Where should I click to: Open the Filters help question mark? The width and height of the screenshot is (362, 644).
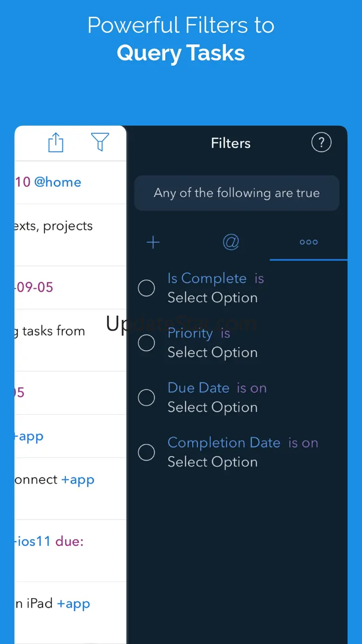(321, 143)
